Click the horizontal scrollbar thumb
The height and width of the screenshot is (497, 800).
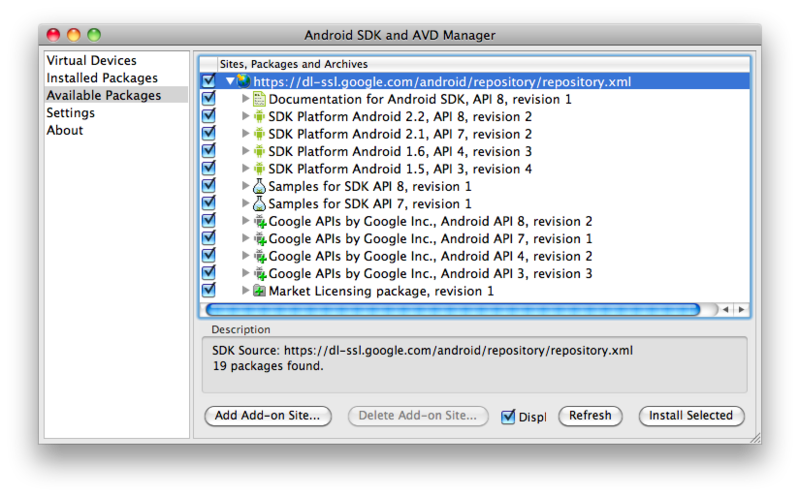tap(453, 309)
